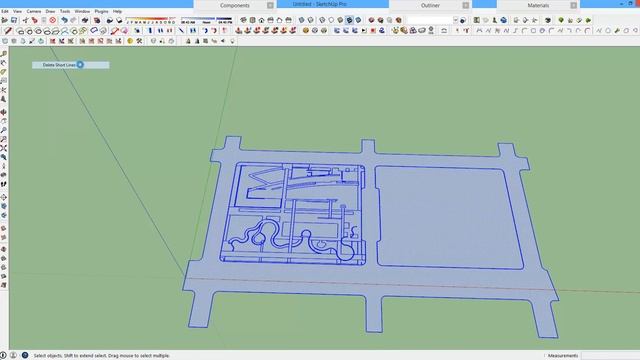Open the Tools menu

click(x=65, y=11)
